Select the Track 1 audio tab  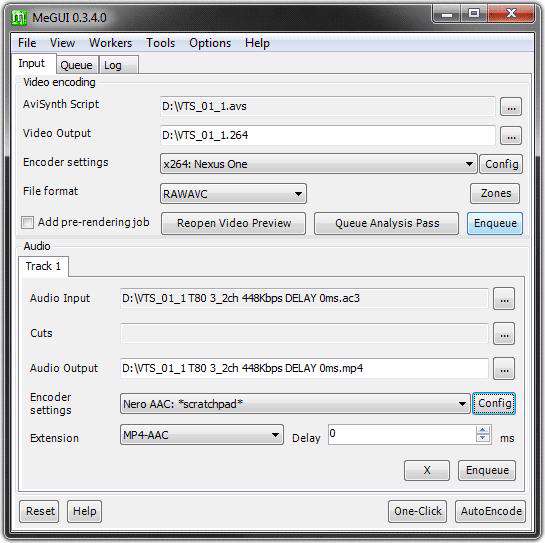coord(43,266)
